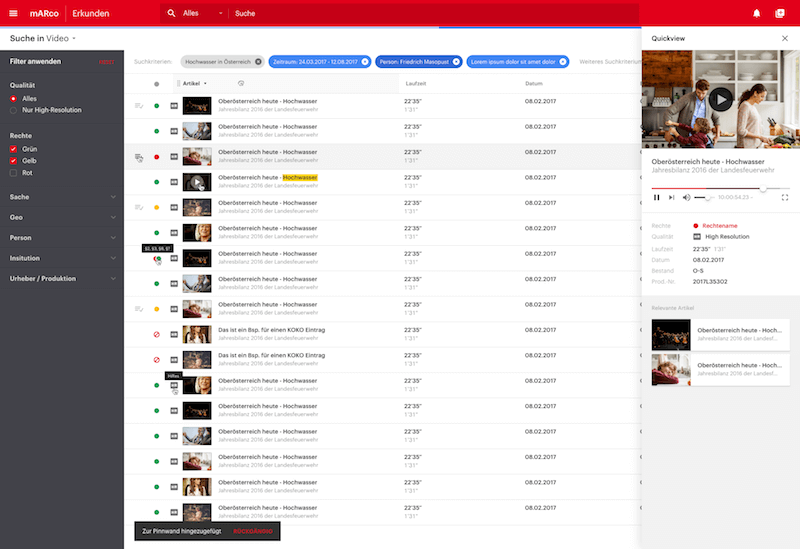The image size is (800, 549).
Task: Click the first KOKO entry blocked icon
Action: pyautogui.click(x=157, y=334)
